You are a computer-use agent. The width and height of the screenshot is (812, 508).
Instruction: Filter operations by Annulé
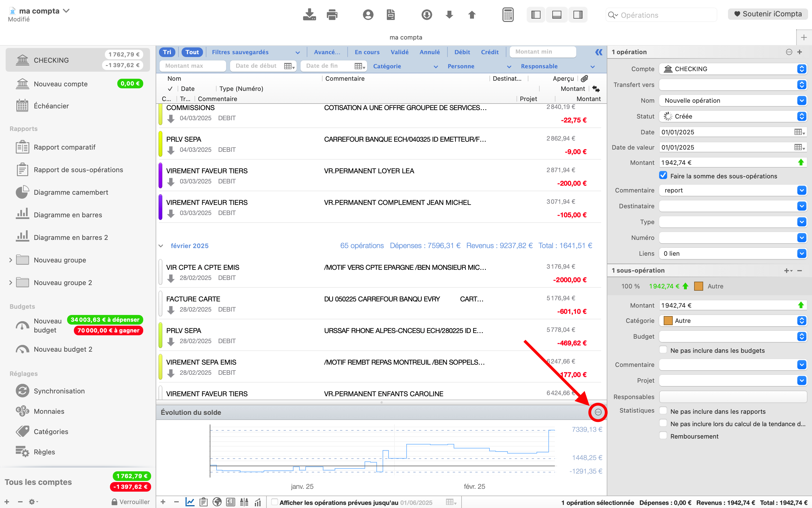click(x=429, y=52)
